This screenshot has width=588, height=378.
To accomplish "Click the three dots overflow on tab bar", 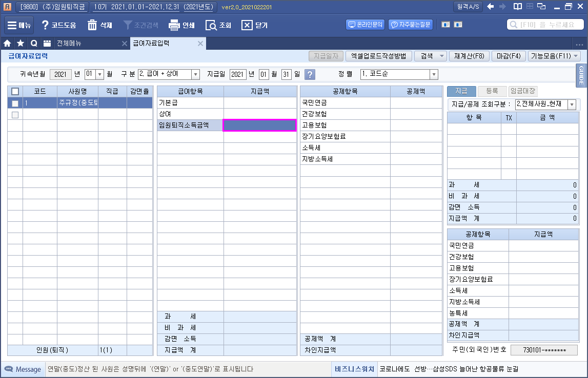I will pos(579,44).
